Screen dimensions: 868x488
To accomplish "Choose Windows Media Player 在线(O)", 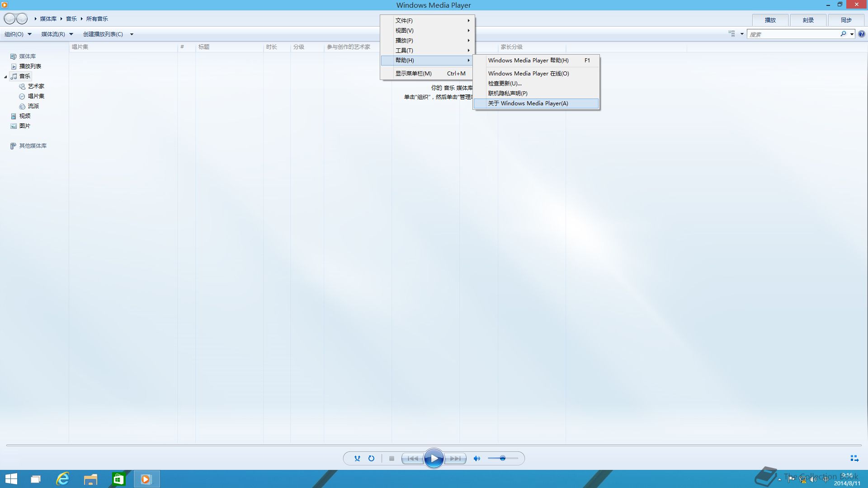I will pyautogui.click(x=536, y=73).
